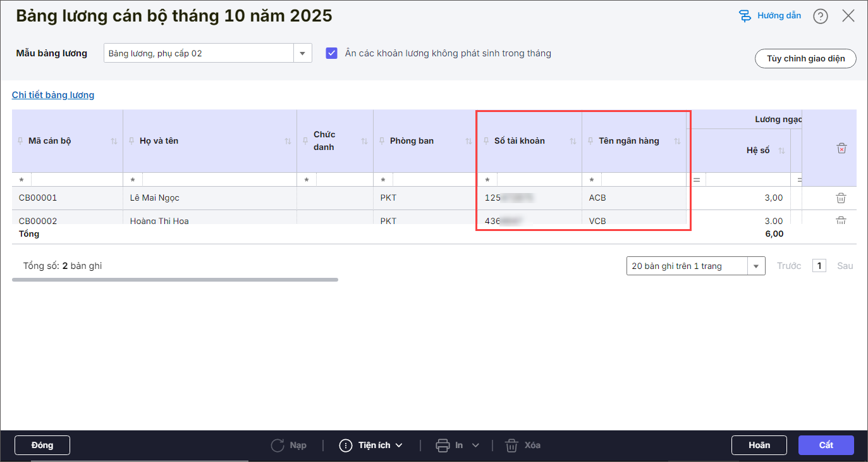
Task: Click the Tùy chỉnh giao diện button
Action: coord(805,58)
